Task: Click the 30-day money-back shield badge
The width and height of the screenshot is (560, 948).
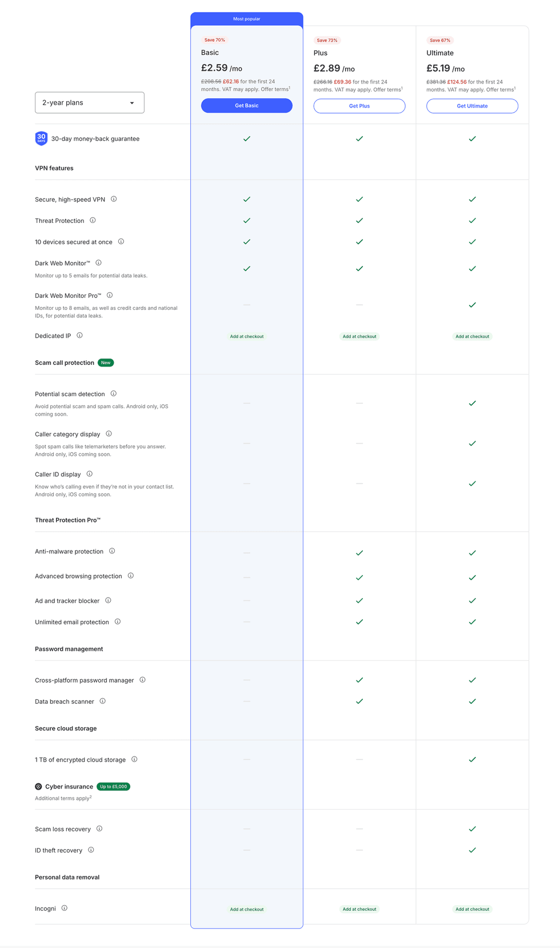Action: click(41, 138)
